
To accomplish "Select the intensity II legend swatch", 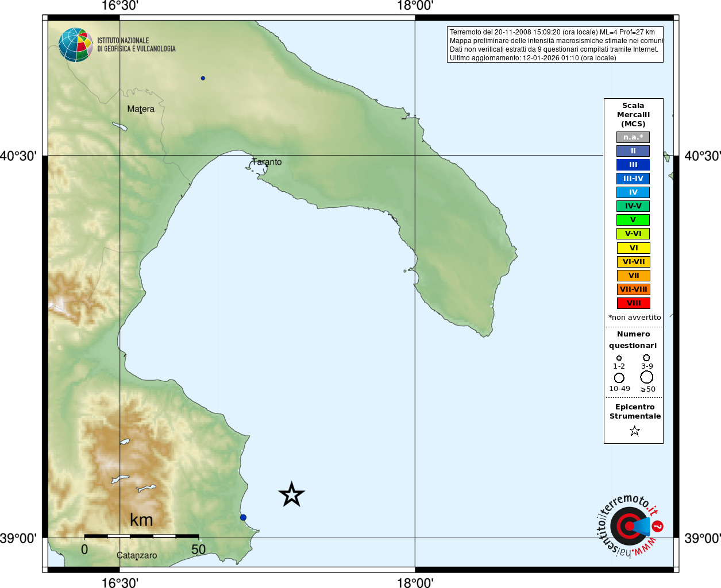I will [633, 151].
